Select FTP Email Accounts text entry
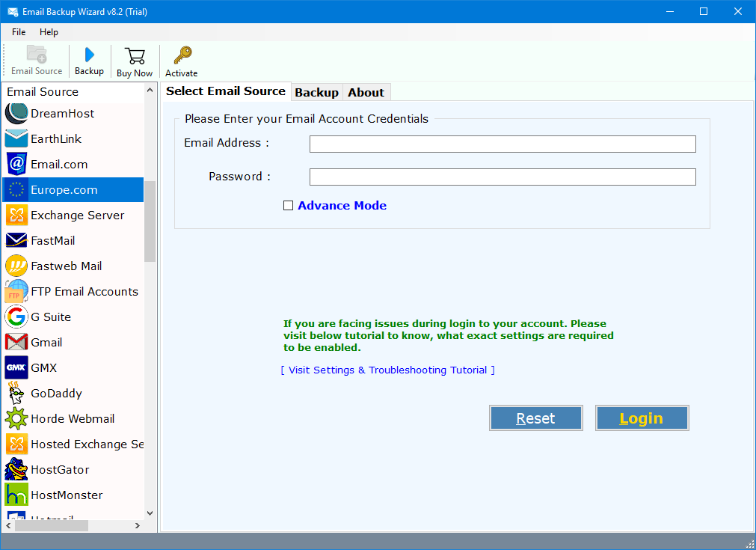 (x=84, y=291)
